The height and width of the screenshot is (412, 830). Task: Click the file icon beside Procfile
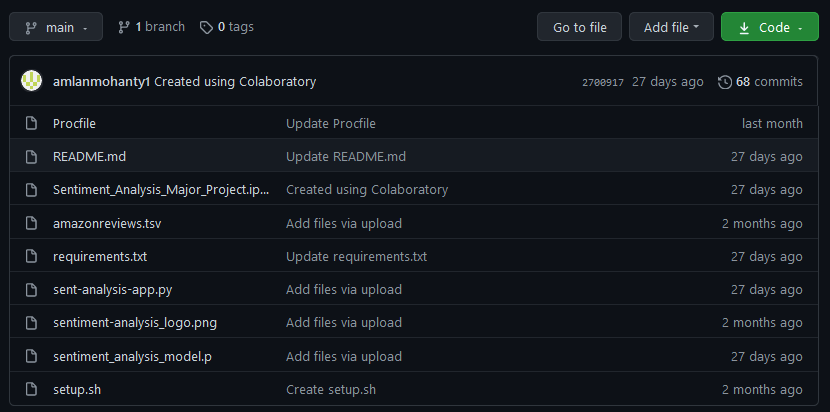(x=31, y=124)
